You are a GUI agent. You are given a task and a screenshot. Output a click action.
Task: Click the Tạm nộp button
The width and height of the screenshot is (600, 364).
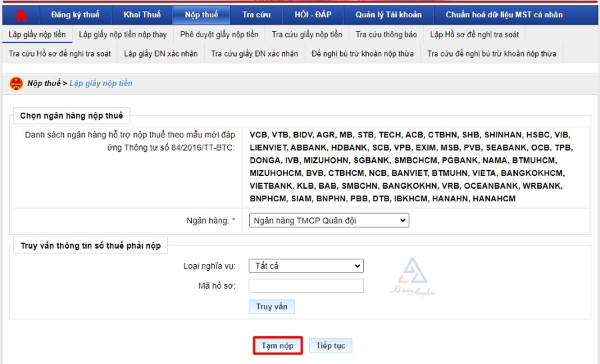coord(277,345)
